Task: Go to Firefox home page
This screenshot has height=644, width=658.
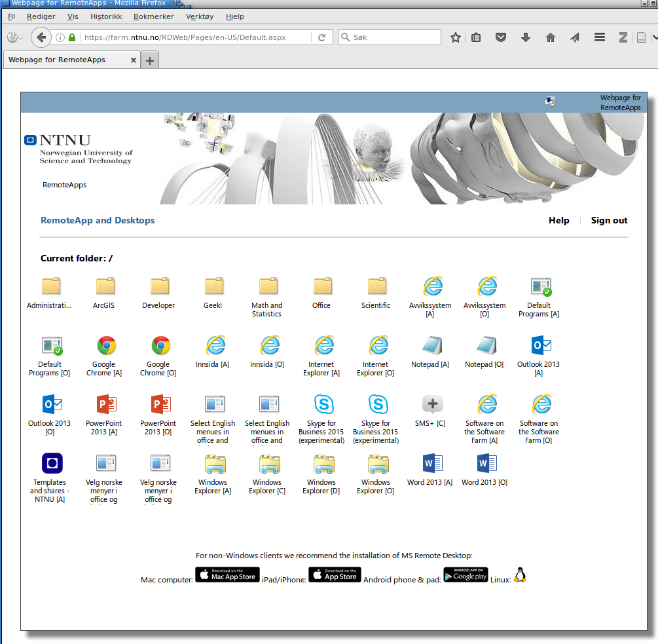Action: pyautogui.click(x=551, y=37)
